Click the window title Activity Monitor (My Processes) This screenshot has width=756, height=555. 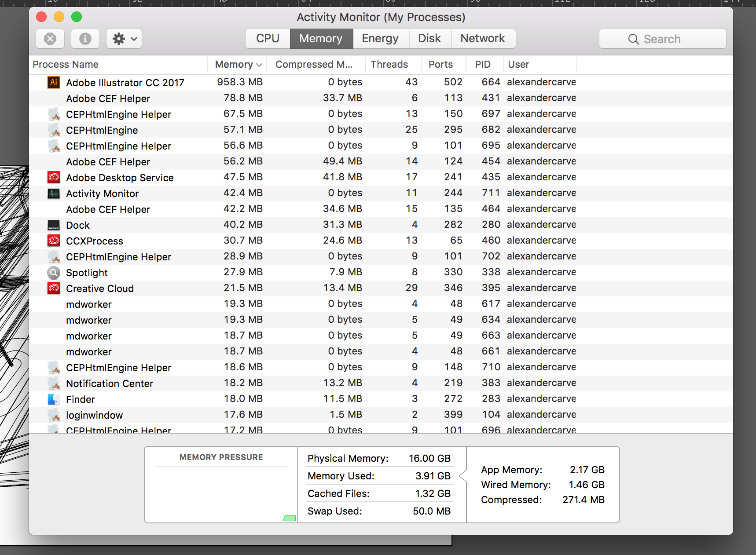[381, 17]
